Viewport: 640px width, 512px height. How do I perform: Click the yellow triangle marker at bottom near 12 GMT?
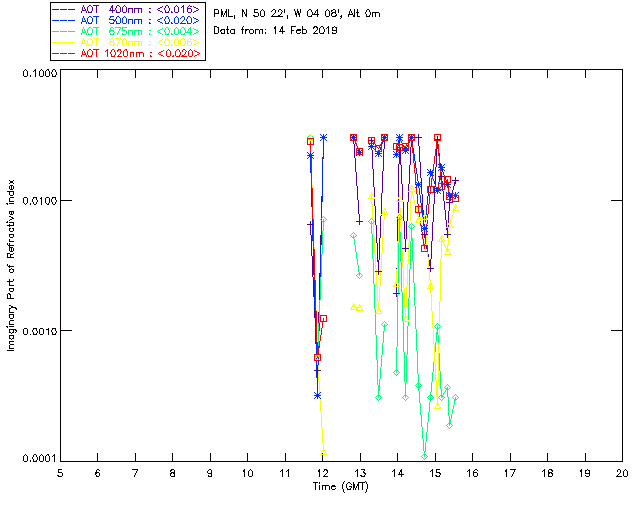[324, 453]
